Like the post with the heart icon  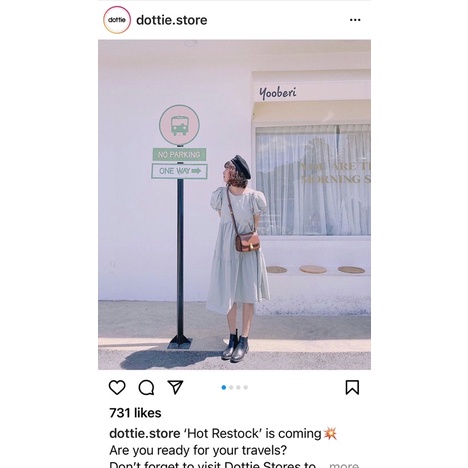click(117, 387)
